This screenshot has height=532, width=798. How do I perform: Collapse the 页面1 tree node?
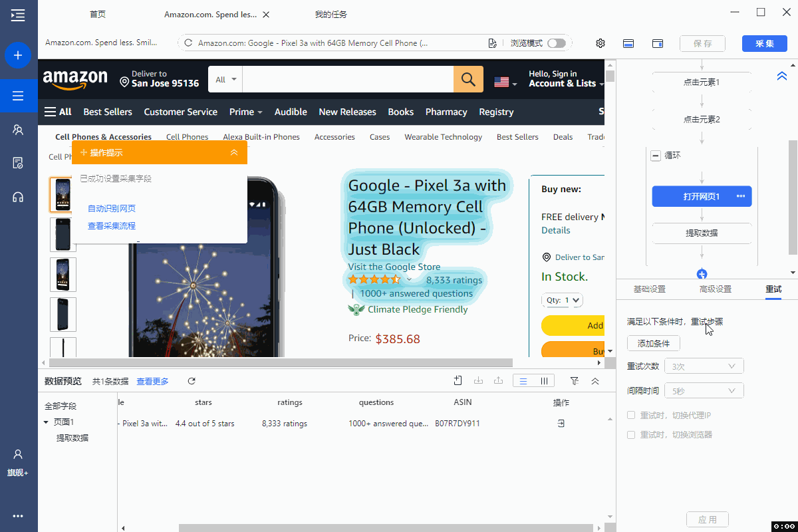(46, 422)
